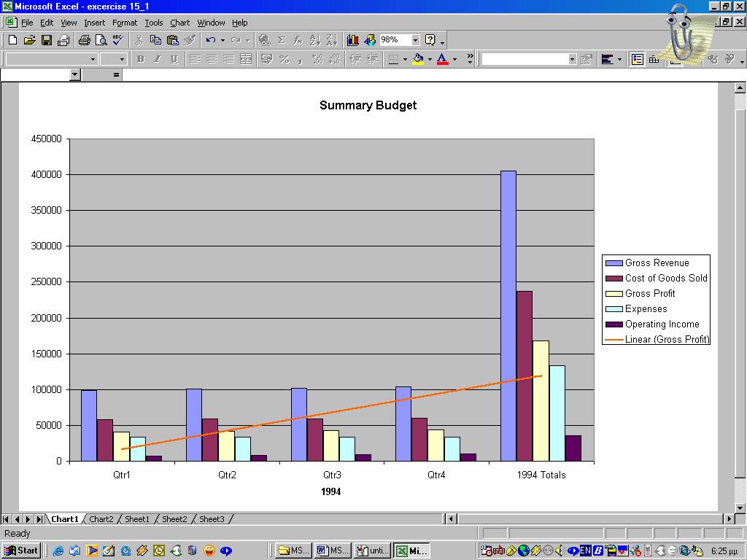Click the vertical scrollbar down arrow

740,508
